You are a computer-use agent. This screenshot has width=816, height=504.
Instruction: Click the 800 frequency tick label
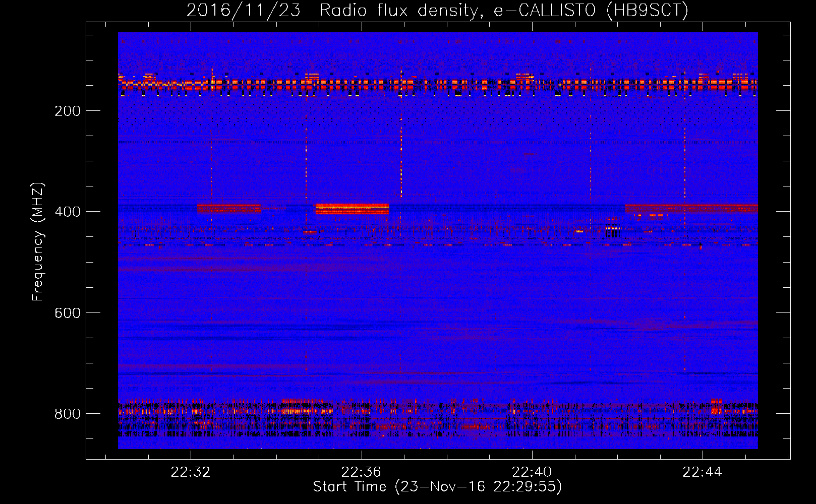click(x=68, y=414)
